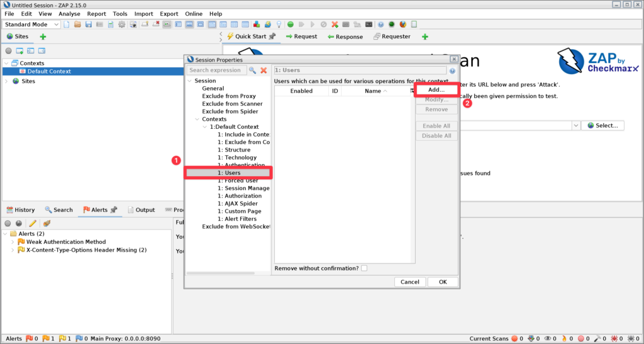This screenshot has height=344, width=644.
Task: Toggle the Remove without confirmation checkbox
Action: tap(364, 269)
